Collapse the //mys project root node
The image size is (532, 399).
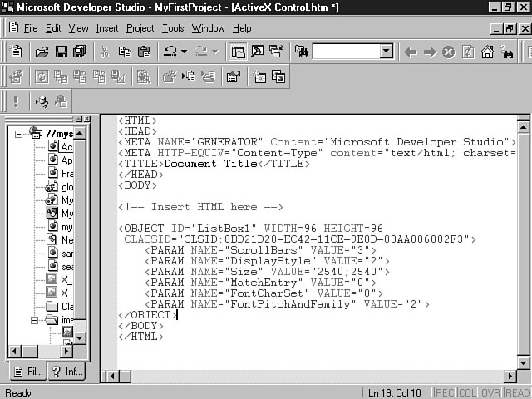click(20, 133)
